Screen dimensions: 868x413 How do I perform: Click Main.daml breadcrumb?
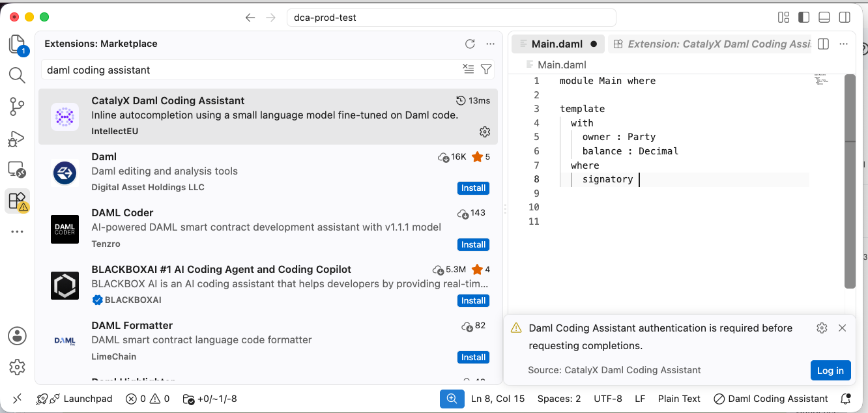561,64
